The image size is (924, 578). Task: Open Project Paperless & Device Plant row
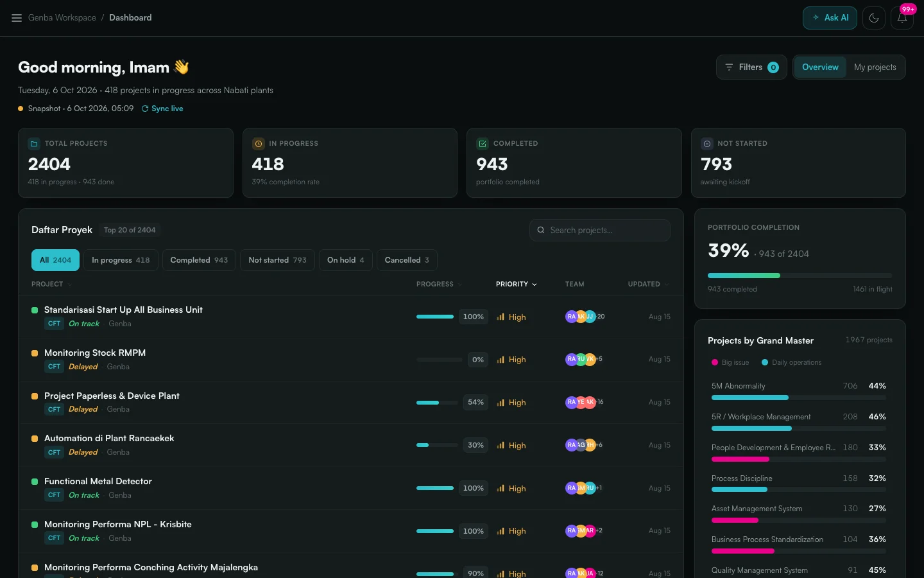coord(350,403)
